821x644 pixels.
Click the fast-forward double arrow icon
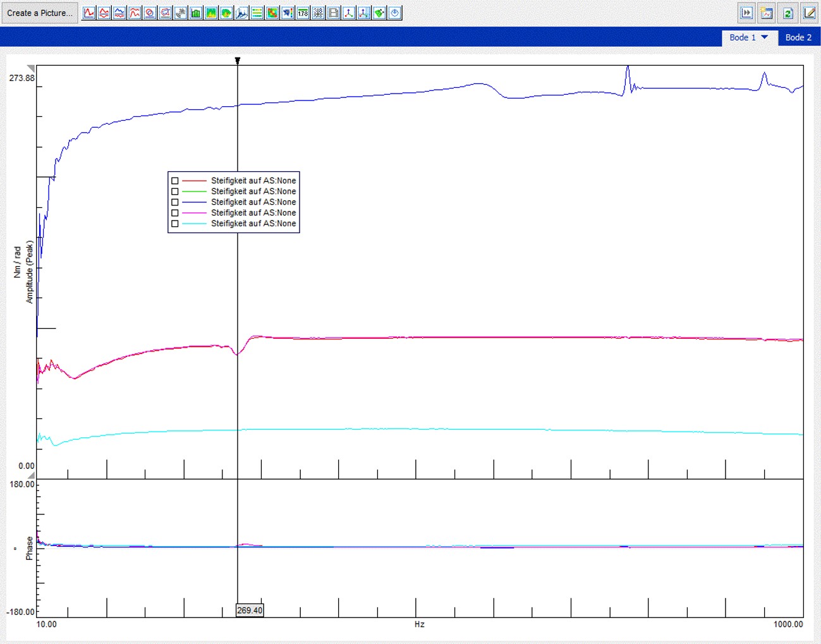coord(746,13)
